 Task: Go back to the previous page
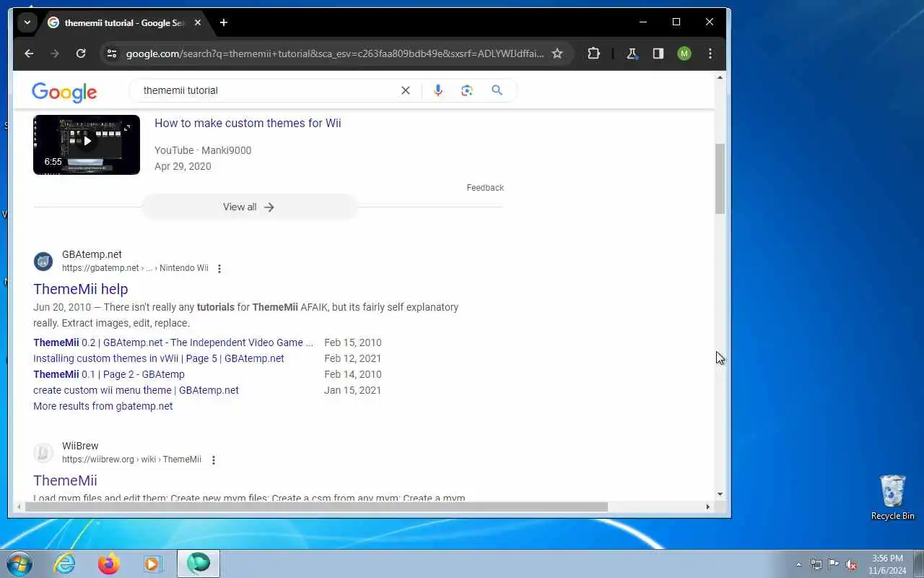[29, 53]
